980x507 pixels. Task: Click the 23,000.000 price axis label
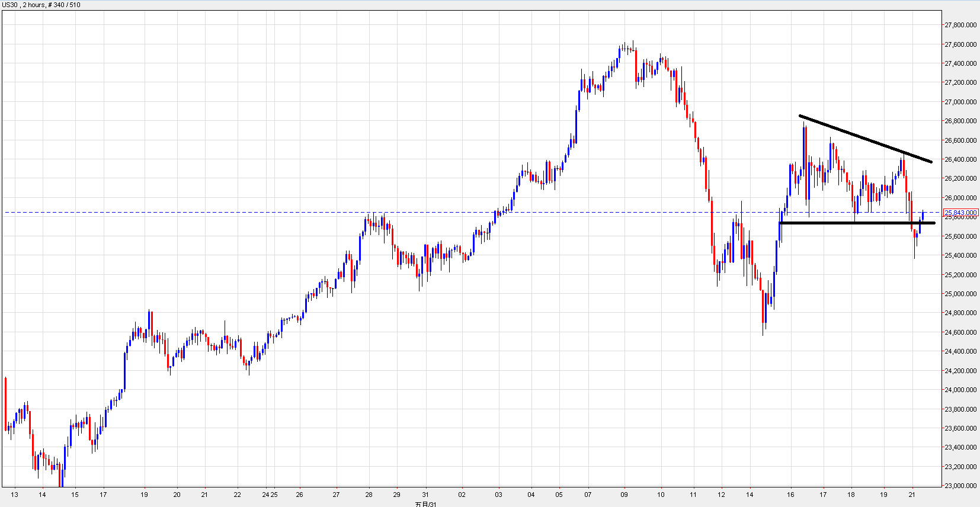click(960, 486)
